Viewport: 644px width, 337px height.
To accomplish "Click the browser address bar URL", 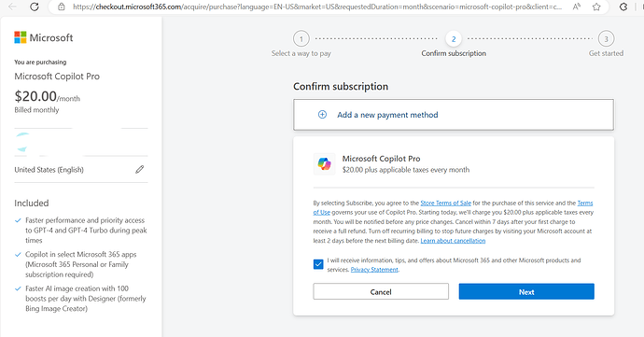I will pos(317,7).
